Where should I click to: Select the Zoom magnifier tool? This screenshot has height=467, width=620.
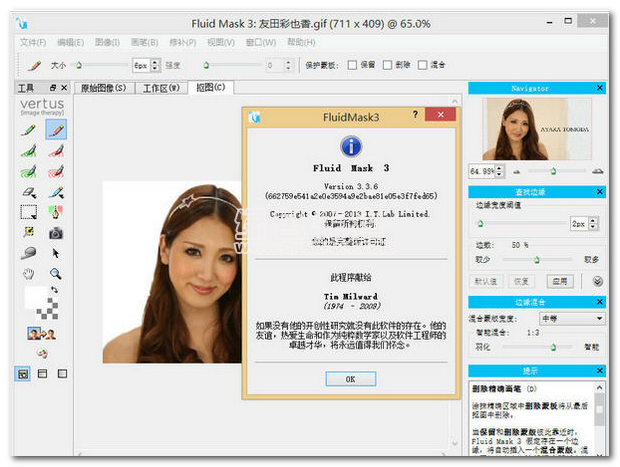pyautogui.click(x=56, y=274)
